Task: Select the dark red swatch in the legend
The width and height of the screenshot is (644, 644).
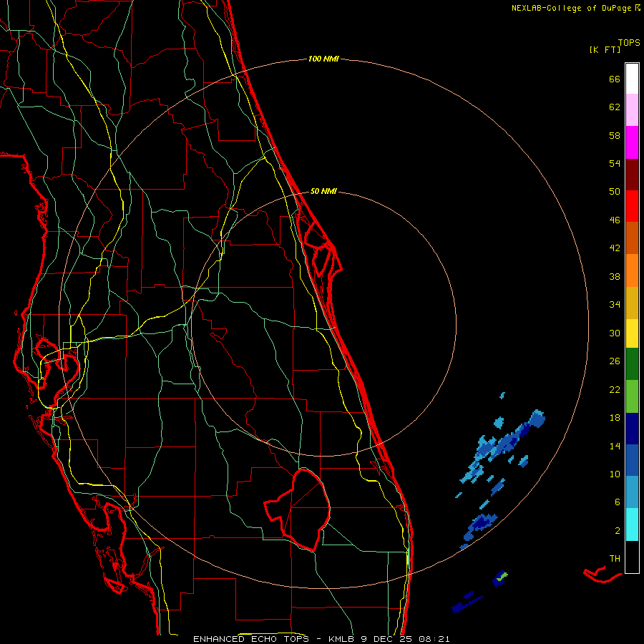Action: point(632,175)
